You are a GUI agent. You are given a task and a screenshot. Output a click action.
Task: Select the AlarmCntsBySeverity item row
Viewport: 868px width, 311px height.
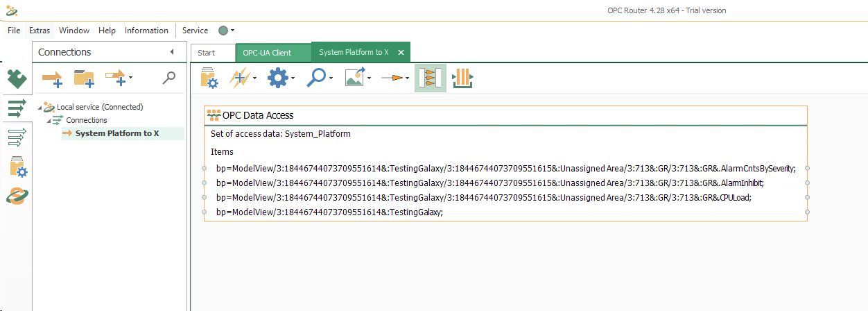(x=506, y=168)
